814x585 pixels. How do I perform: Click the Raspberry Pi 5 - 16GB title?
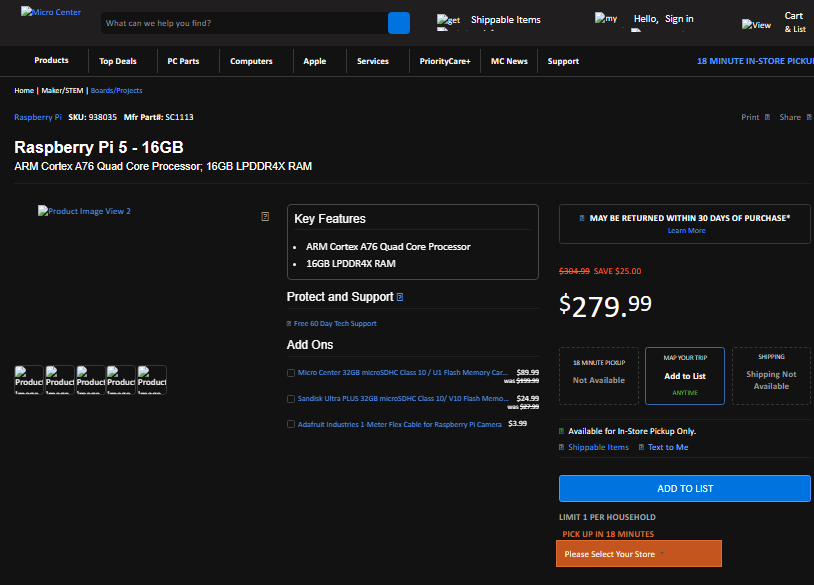[99, 147]
